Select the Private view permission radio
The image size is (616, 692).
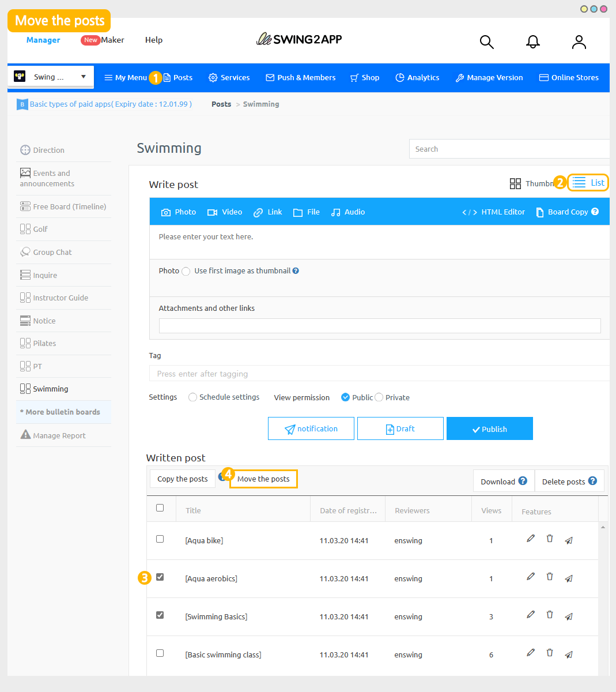pyautogui.click(x=379, y=397)
